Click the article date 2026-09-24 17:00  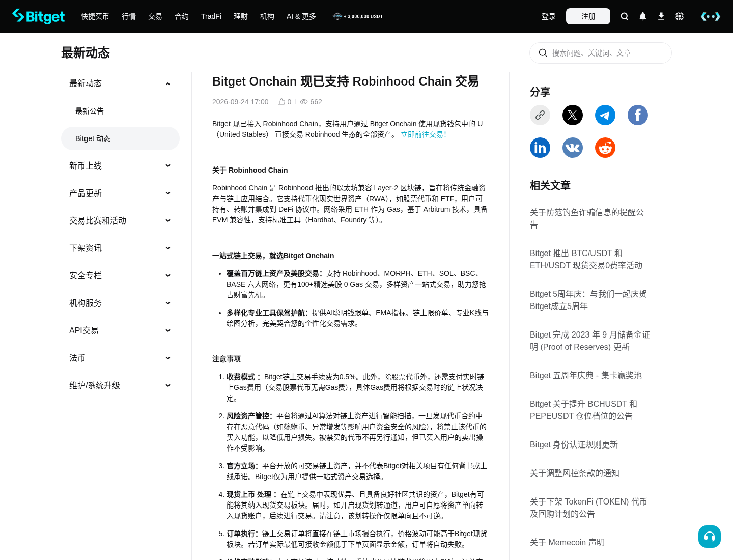coord(240,102)
